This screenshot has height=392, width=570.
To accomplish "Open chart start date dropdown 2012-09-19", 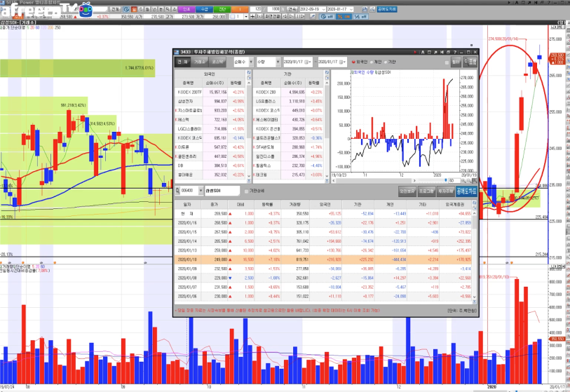I will coord(323,9).
